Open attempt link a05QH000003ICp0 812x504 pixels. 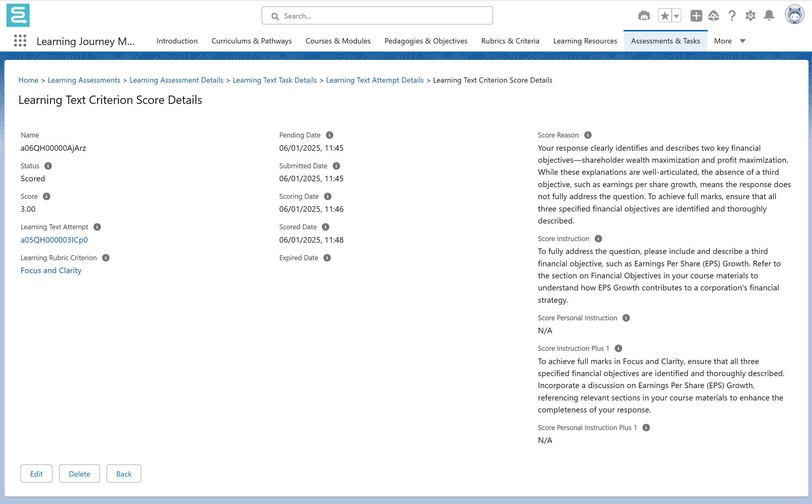click(54, 240)
